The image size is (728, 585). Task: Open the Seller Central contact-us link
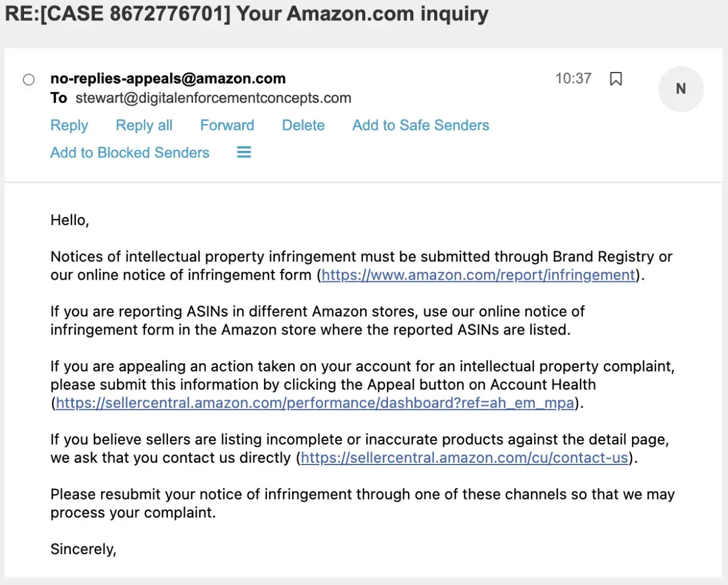[465, 458]
